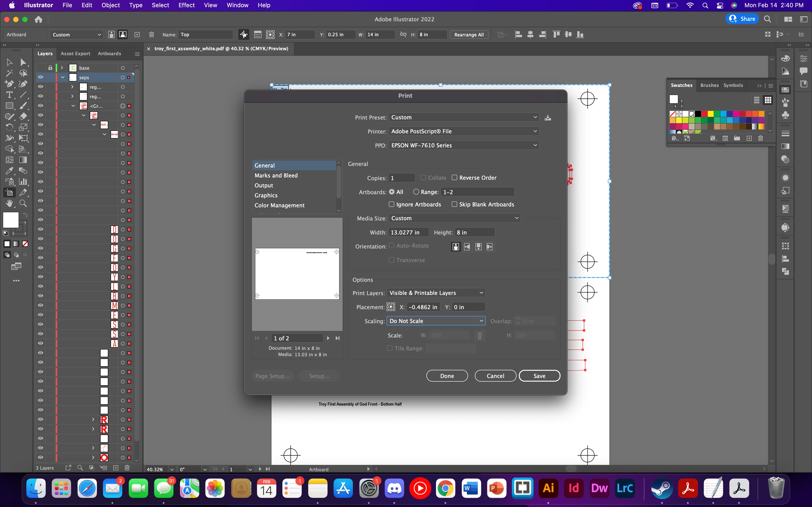The height and width of the screenshot is (507, 812).
Task: Click the Cancel button
Action: click(495, 376)
